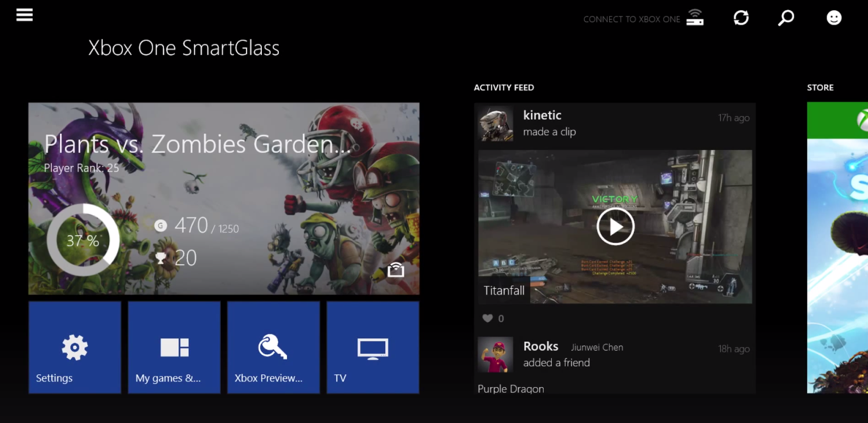Click the kinetic gamertag
The width and height of the screenshot is (868, 423).
(542, 115)
